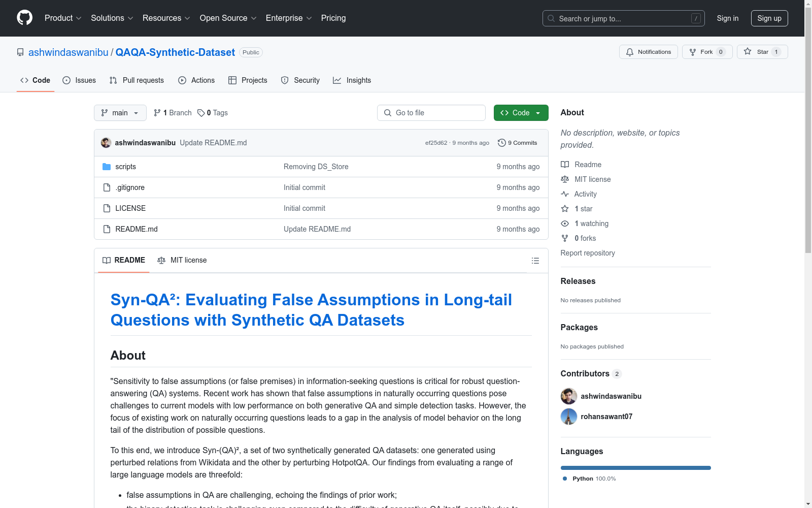
Task: Expand the Open Source dropdown
Action: coord(228,18)
